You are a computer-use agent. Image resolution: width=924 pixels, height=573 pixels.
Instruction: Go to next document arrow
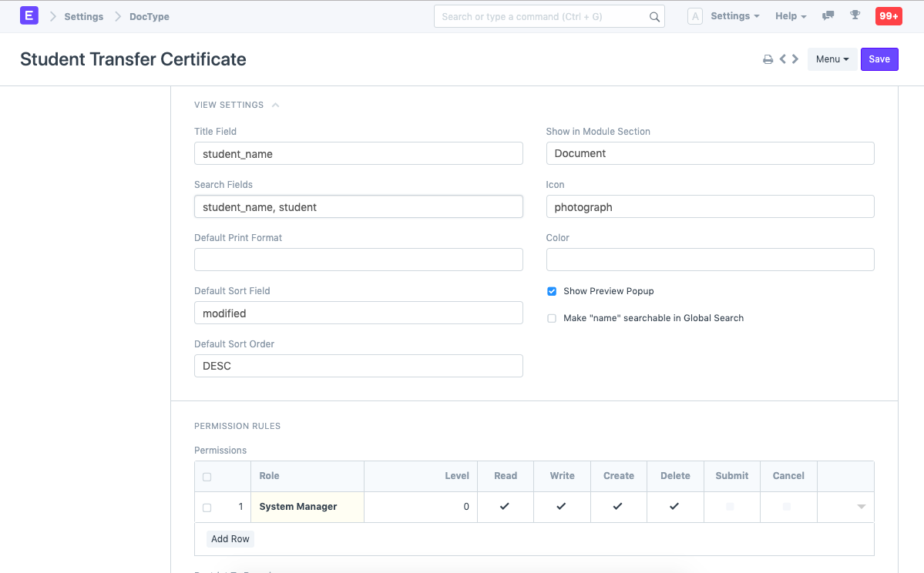[x=795, y=59]
